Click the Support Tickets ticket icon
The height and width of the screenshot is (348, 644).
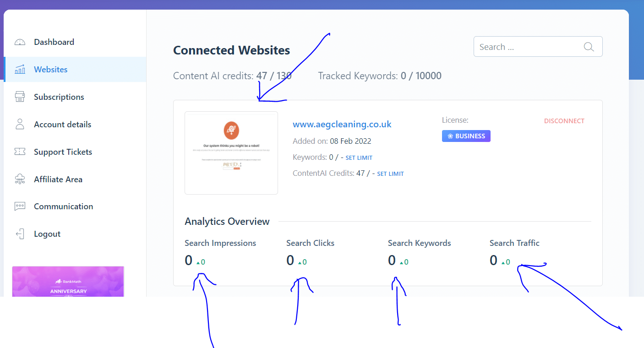20,152
